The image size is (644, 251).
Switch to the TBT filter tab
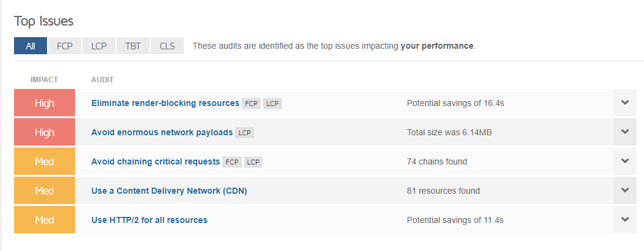click(x=132, y=46)
